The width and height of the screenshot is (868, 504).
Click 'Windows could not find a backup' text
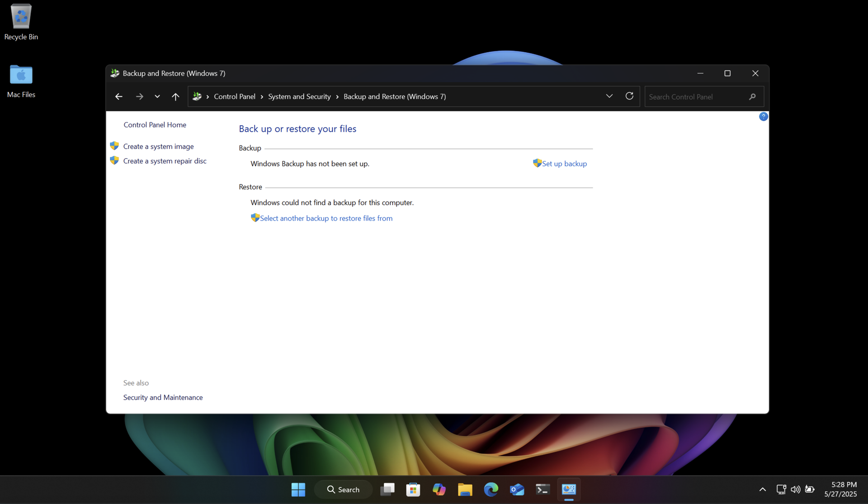[332, 203]
